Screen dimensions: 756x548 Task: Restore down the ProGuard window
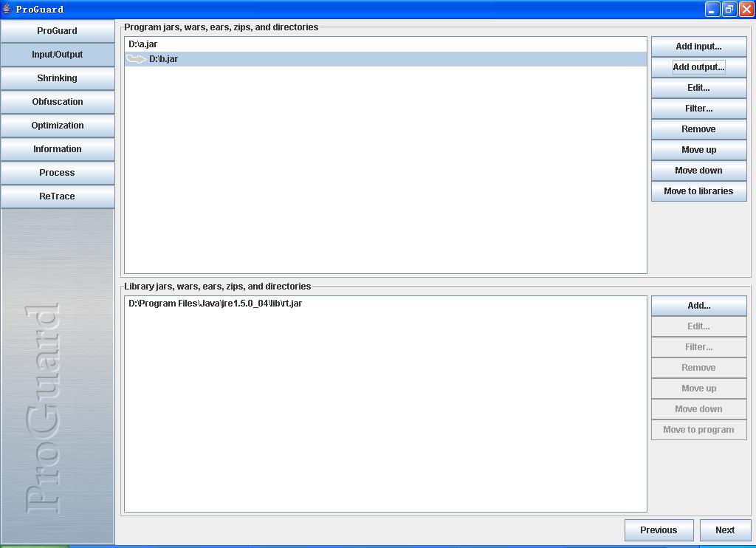point(729,9)
